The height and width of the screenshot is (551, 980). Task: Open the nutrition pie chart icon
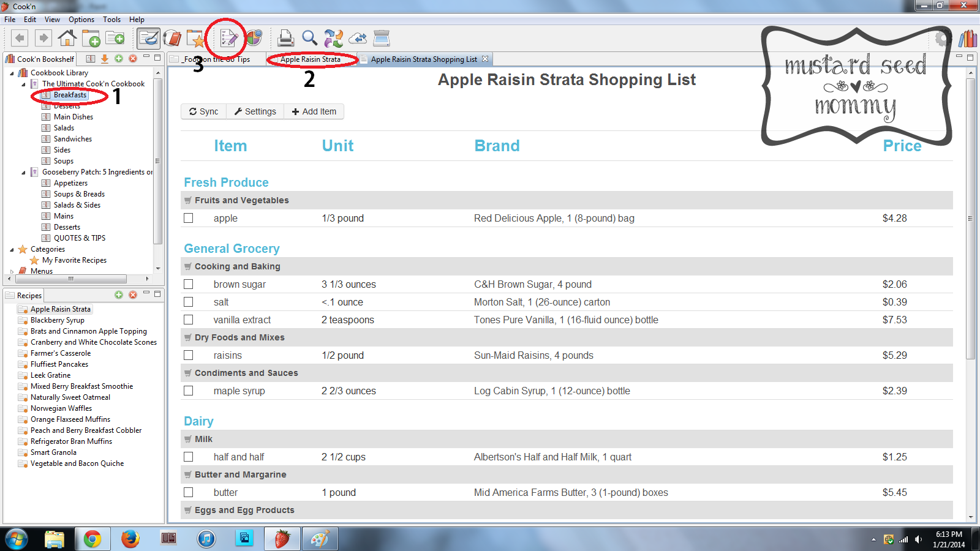(254, 38)
